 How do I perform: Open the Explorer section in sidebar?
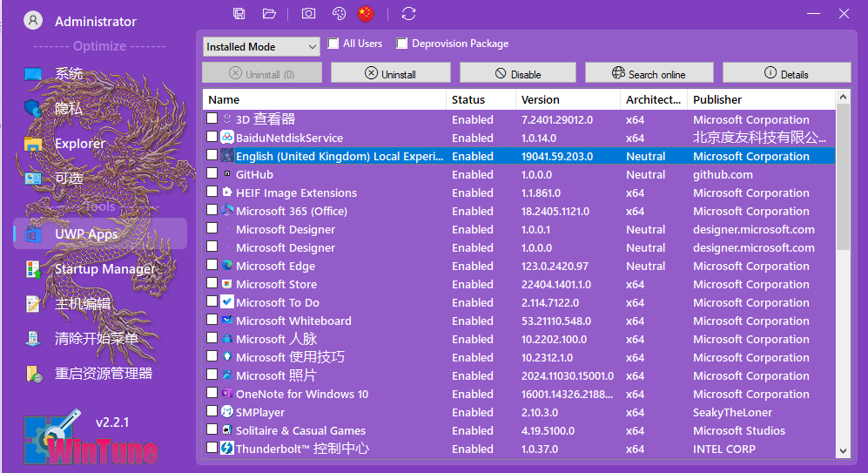pos(99,144)
